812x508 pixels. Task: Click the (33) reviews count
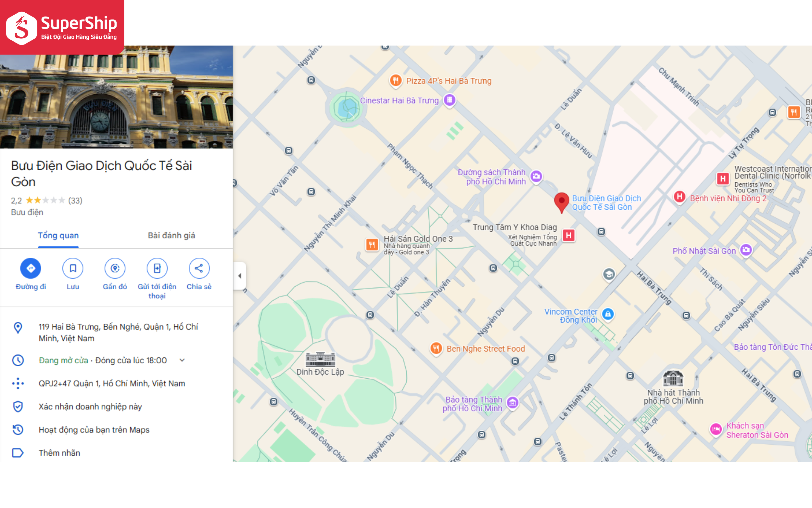coord(75,201)
